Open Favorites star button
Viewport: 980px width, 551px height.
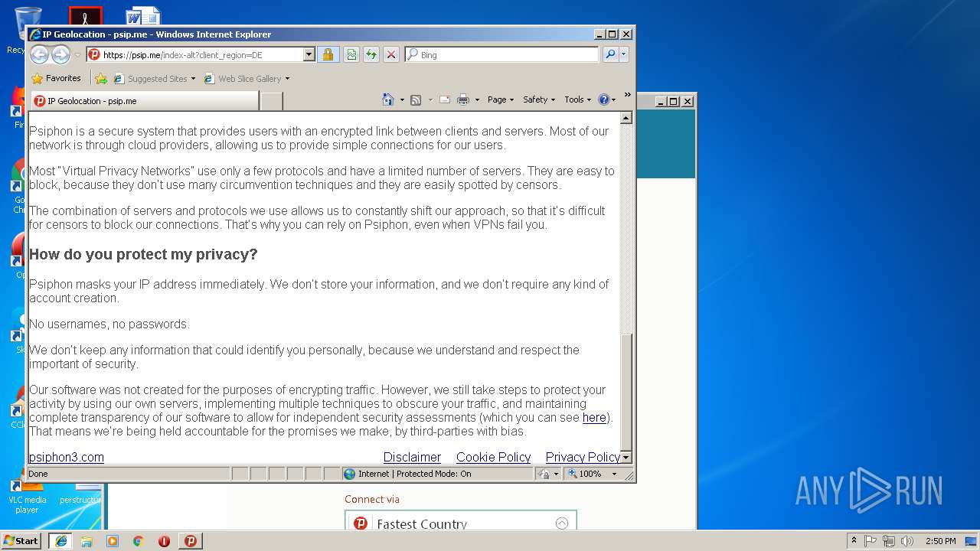pos(56,78)
